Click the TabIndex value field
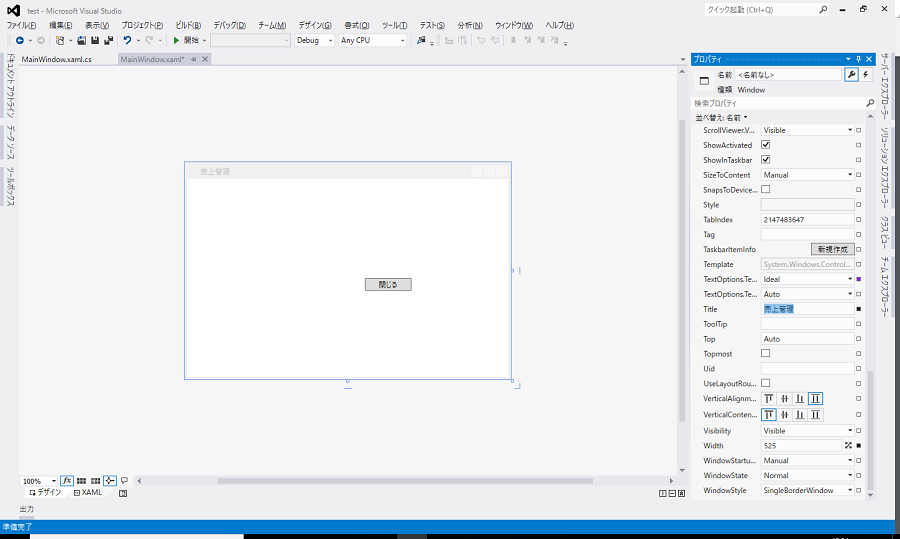The height and width of the screenshot is (539, 900). tap(807, 219)
